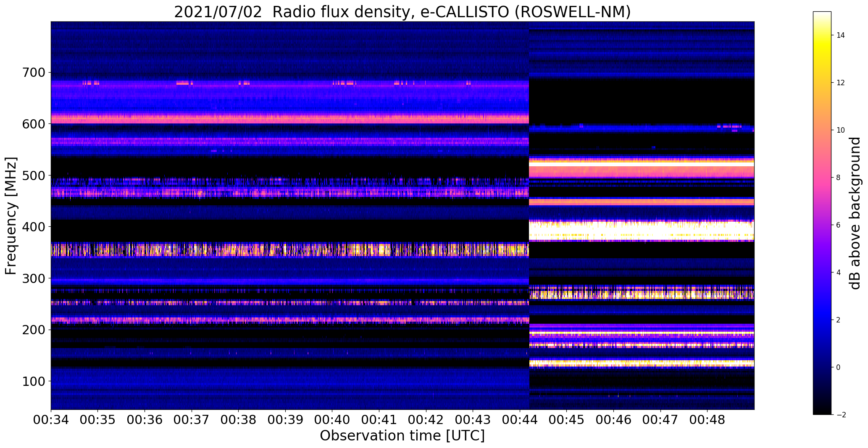Click the yellow noisy band near 350 MHz
This screenshot has width=868, height=448.
point(290,249)
